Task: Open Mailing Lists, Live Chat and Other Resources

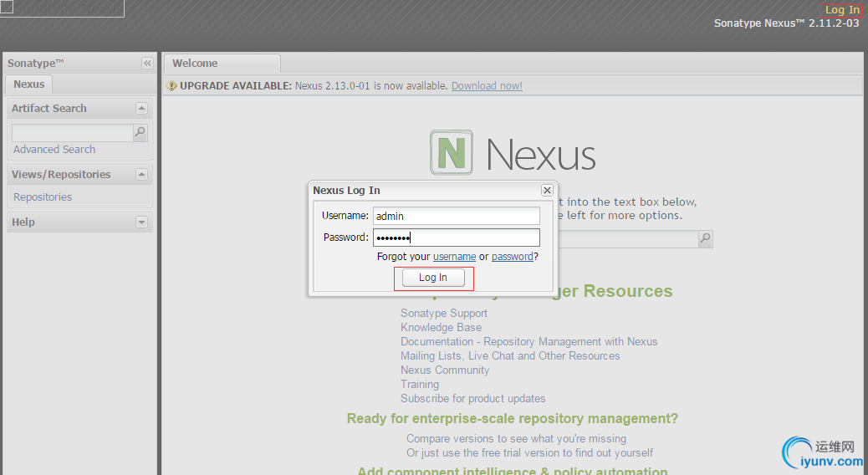Action: (x=510, y=356)
